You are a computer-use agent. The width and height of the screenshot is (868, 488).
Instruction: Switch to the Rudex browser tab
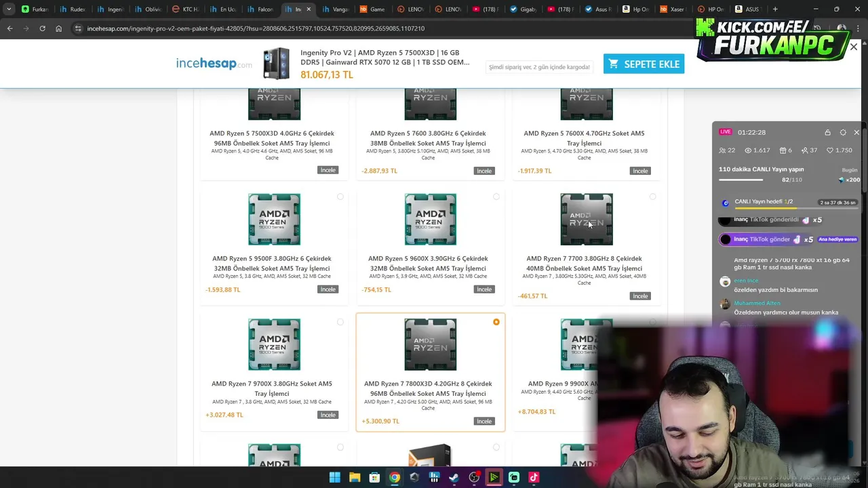click(x=71, y=9)
